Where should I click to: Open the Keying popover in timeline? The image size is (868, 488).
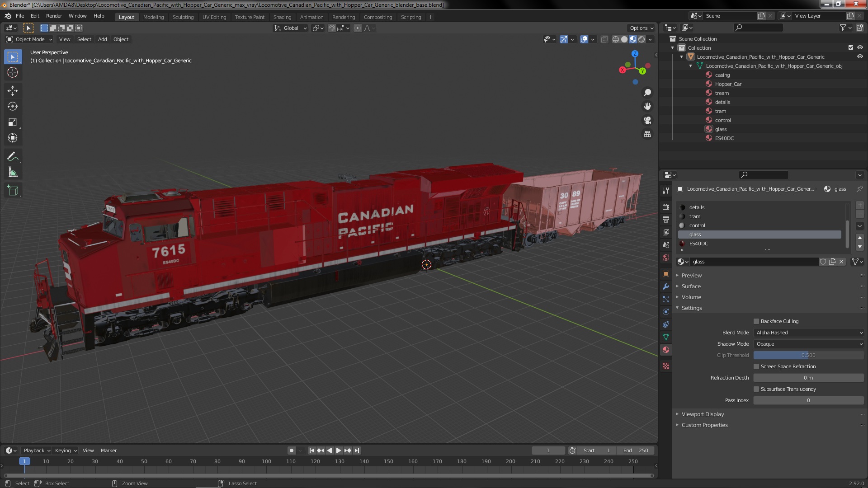[66, 450]
